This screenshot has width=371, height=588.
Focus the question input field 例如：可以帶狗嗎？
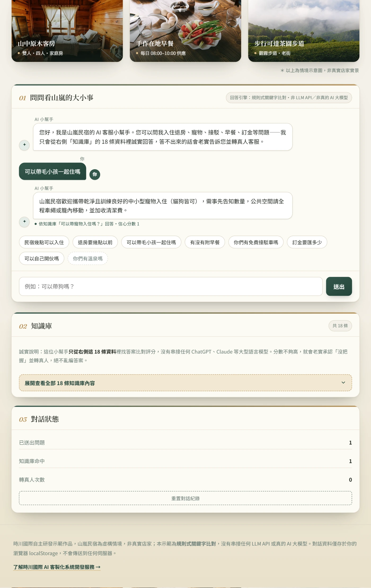coord(171,286)
